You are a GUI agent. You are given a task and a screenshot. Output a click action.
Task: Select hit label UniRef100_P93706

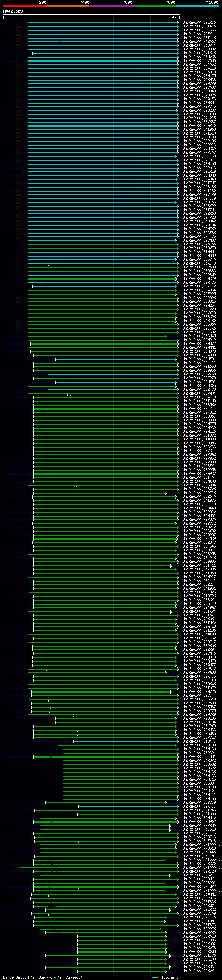199,489
